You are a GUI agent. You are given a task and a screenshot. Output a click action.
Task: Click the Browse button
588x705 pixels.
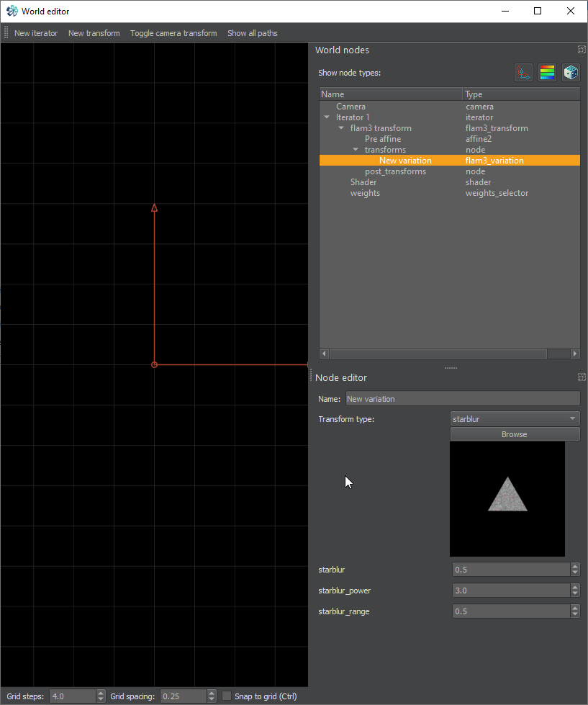click(x=515, y=434)
